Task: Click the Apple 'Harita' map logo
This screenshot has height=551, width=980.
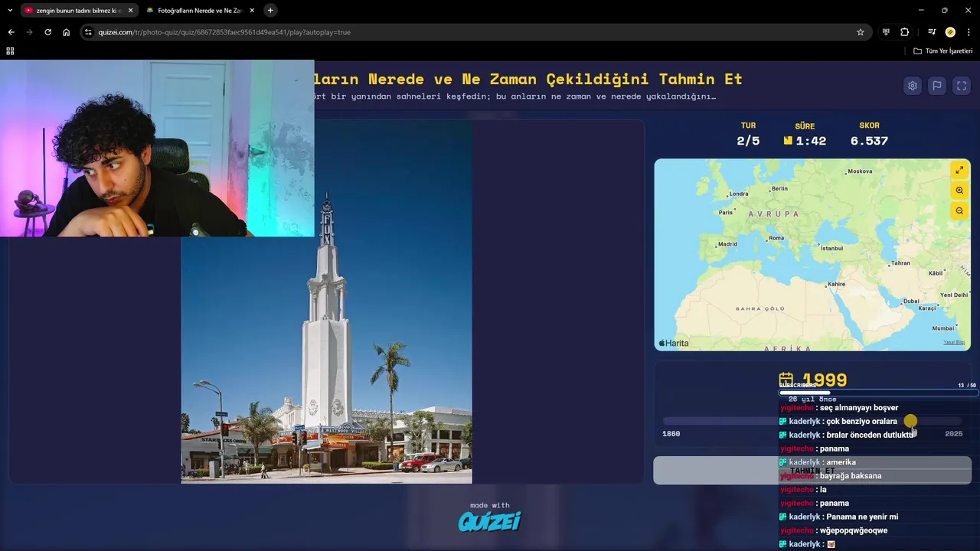Action: click(674, 343)
